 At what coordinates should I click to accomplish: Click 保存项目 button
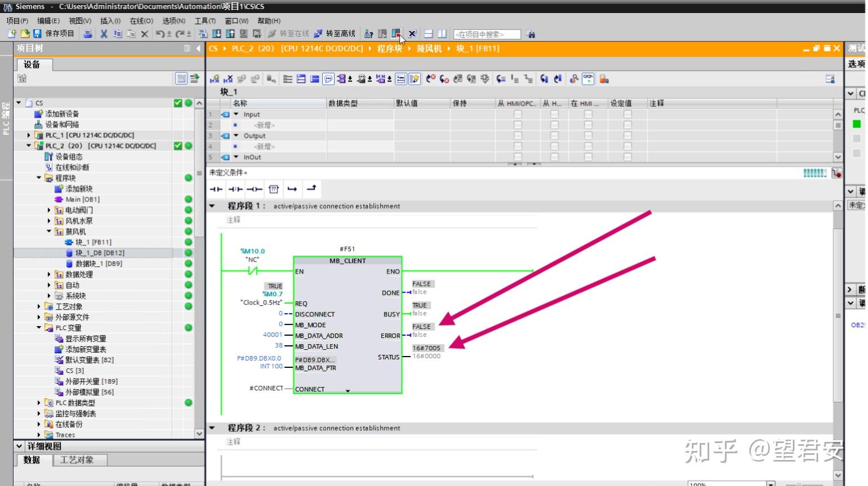[x=54, y=34]
